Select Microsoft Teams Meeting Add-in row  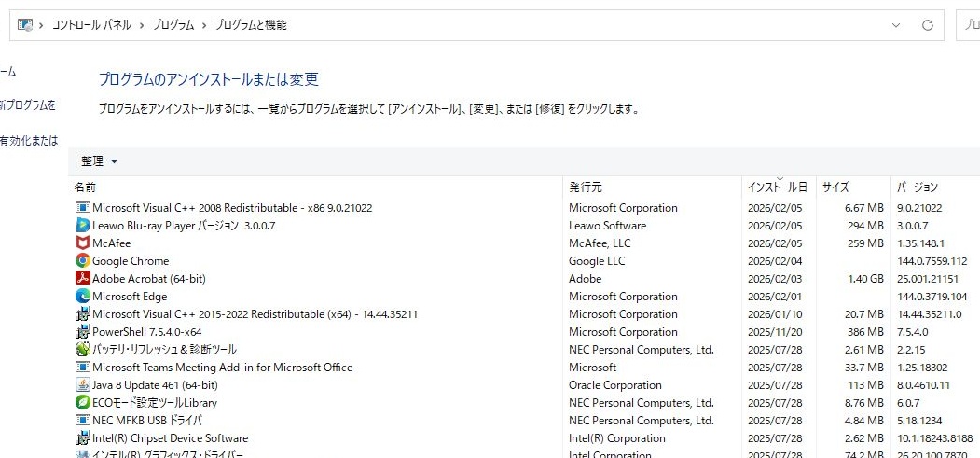(222, 368)
